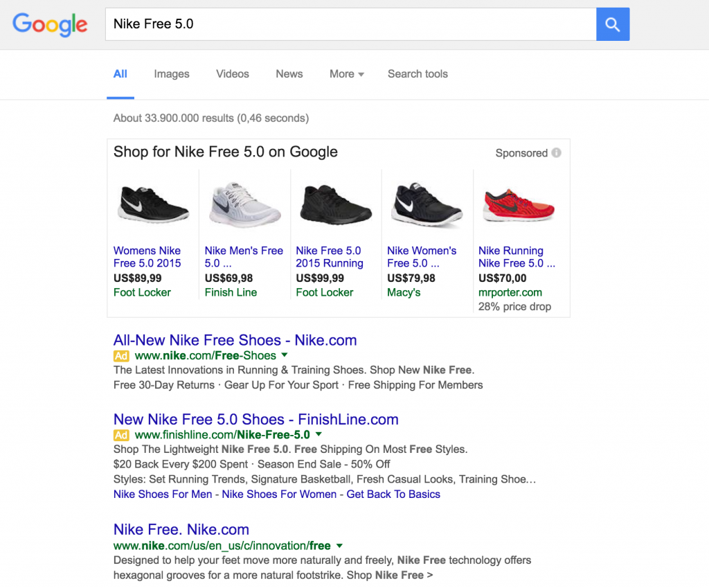This screenshot has height=588, width=709.
Task: Switch to the Images tab
Action: [x=172, y=73]
